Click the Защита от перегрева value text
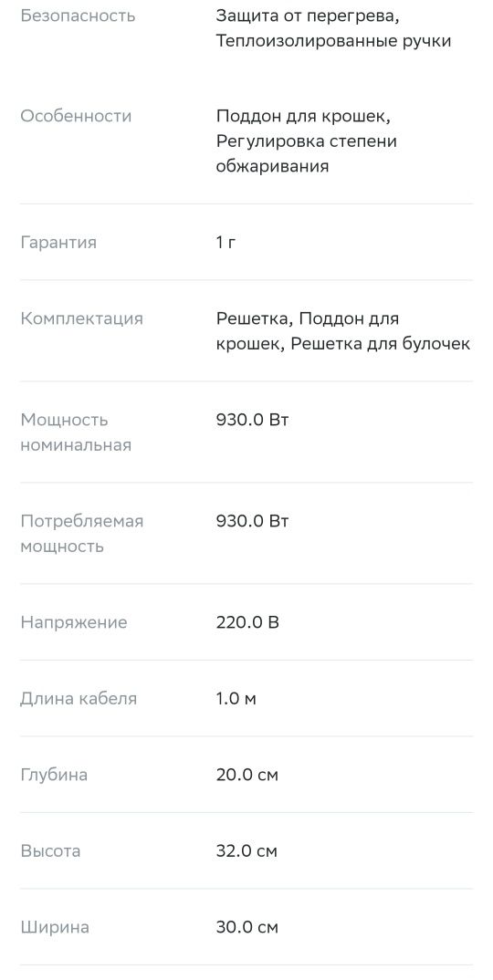 pyautogui.click(x=308, y=16)
